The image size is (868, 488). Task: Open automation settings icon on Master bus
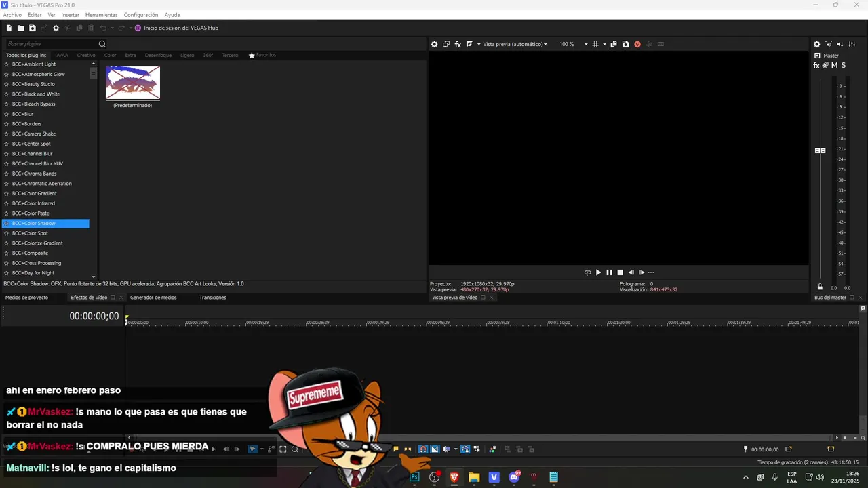click(825, 66)
